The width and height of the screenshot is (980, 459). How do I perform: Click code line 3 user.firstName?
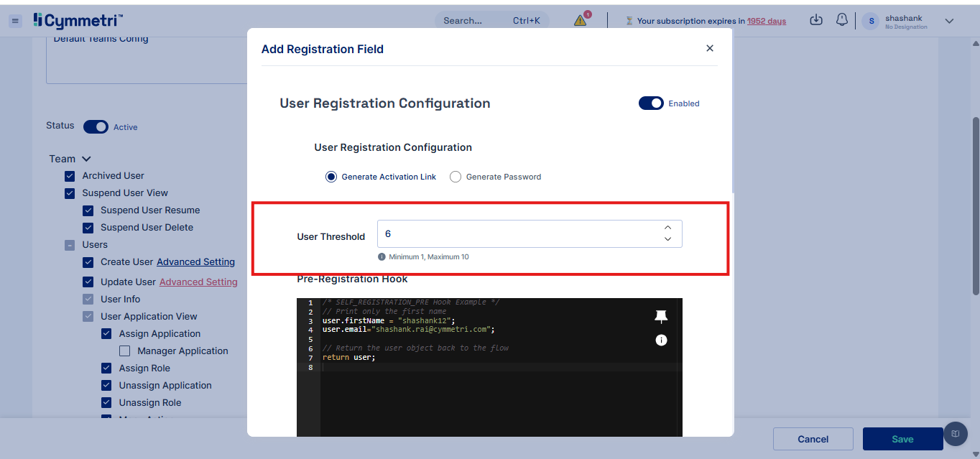pyautogui.click(x=389, y=320)
